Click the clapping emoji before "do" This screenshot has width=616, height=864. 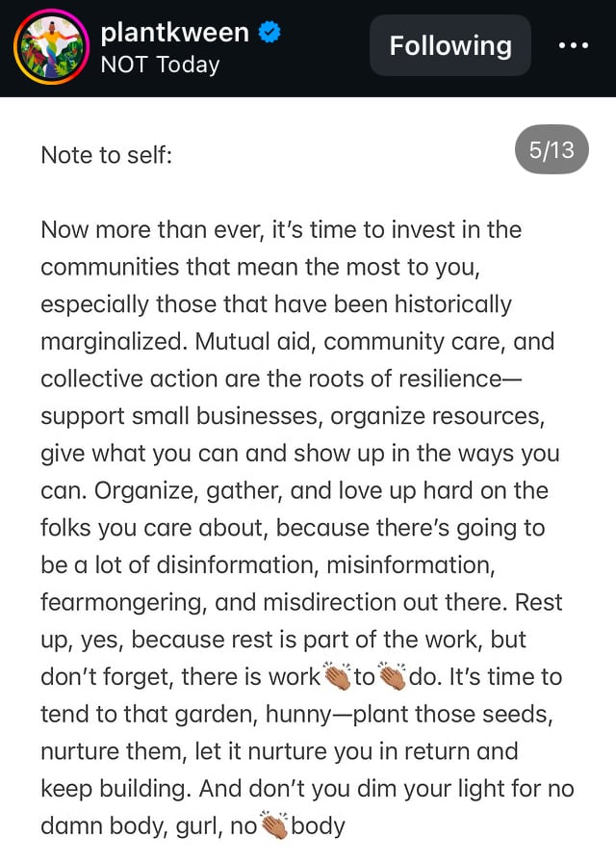click(x=393, y=677)
